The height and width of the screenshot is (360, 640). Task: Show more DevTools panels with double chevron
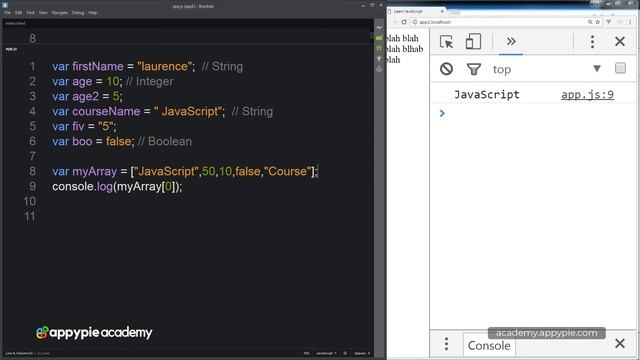[511, 41]
